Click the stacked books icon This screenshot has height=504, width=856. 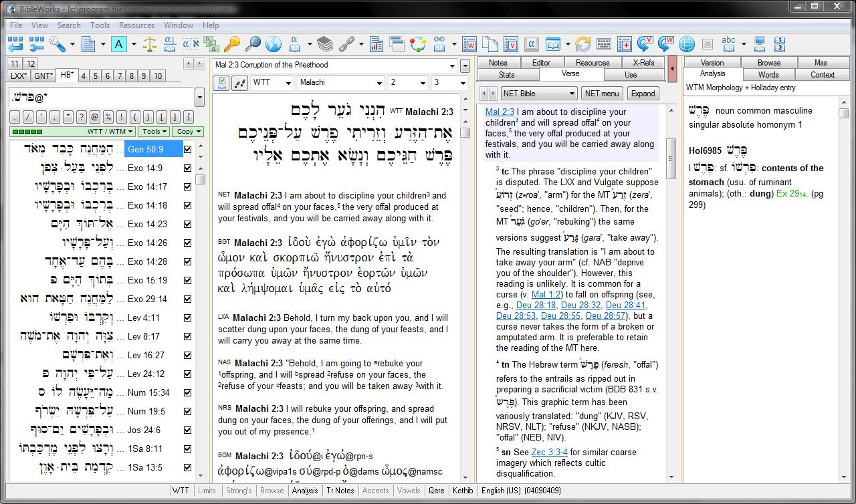pyautogui.click(x=325, y=45)
